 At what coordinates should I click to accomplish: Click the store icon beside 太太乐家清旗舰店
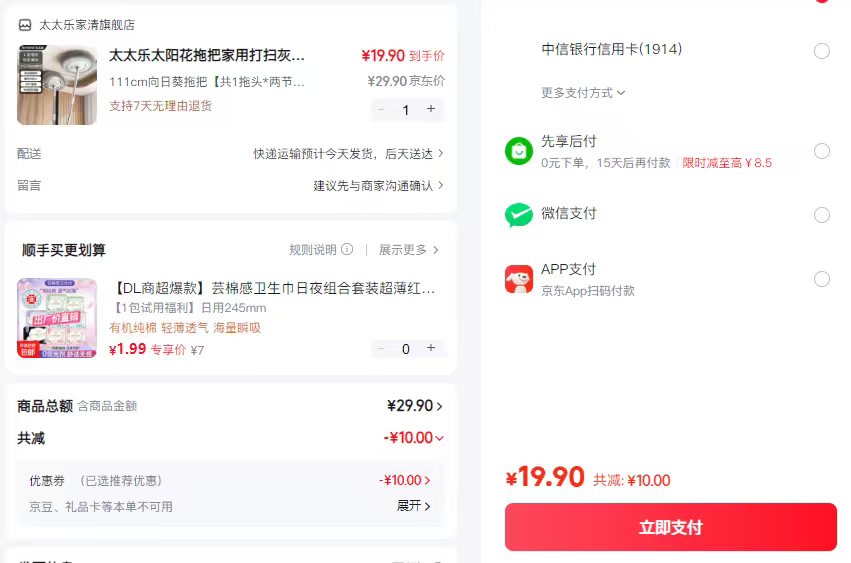25,25
